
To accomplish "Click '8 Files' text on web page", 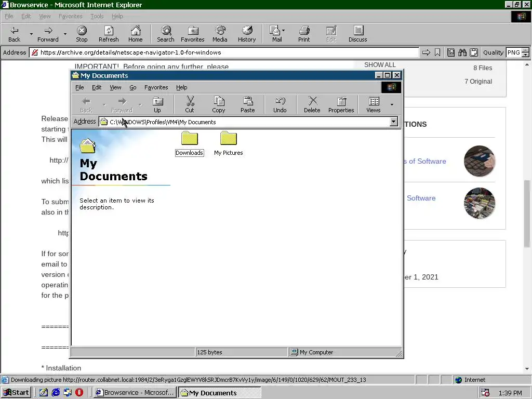I will click(483, 68).
